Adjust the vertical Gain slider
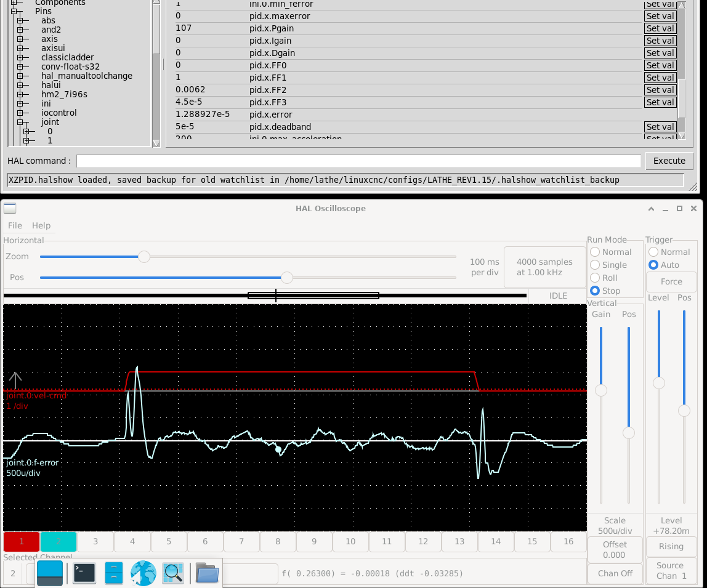Viewport: 707px width, 588px height. [601, 390]
